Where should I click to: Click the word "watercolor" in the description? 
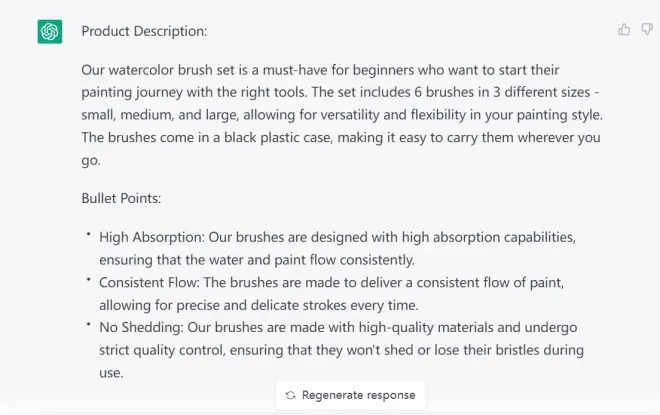[141, 70]
